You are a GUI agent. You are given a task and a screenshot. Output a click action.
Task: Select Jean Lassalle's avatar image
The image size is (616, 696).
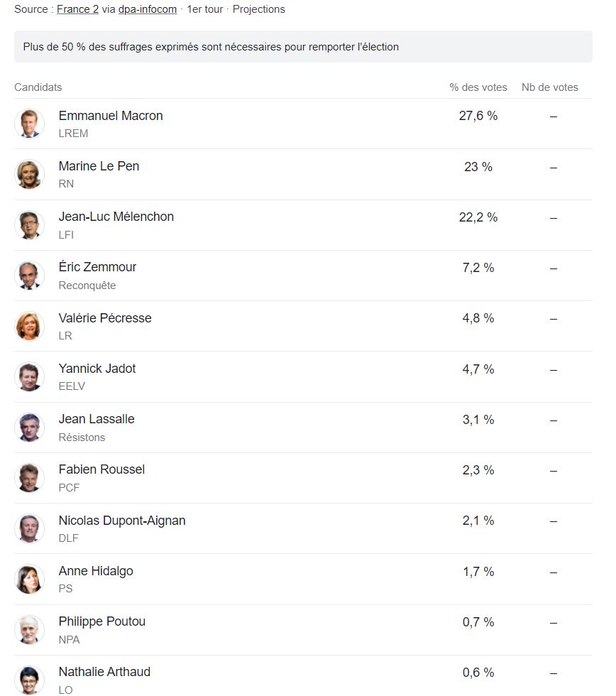(x=29, y=428)
